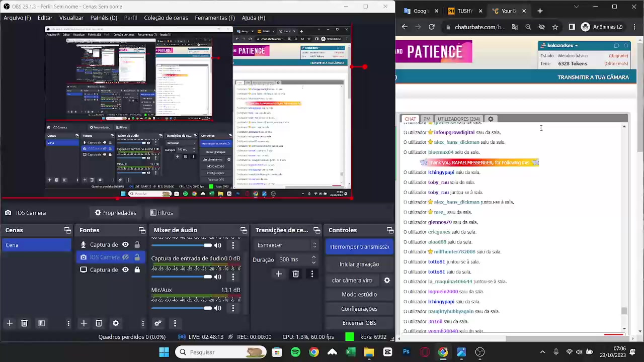
Task: Open virtual camera settings gear
Action: 387,280
